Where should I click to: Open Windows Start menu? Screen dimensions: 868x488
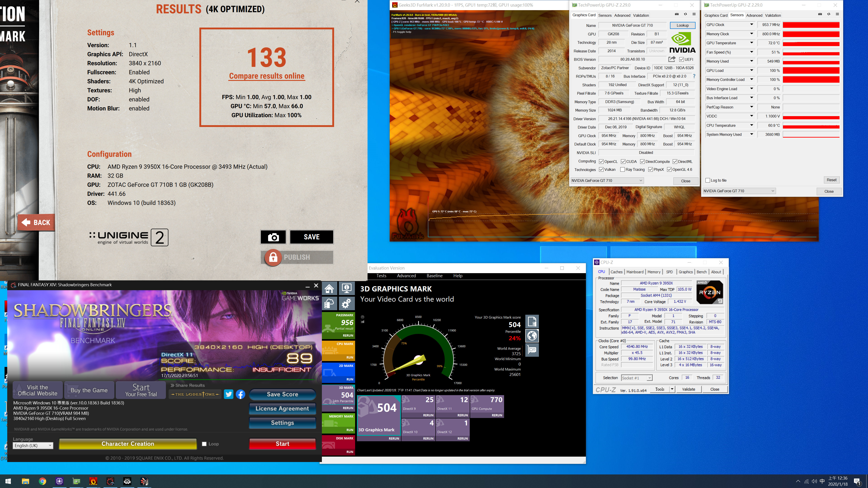point(8,481)
